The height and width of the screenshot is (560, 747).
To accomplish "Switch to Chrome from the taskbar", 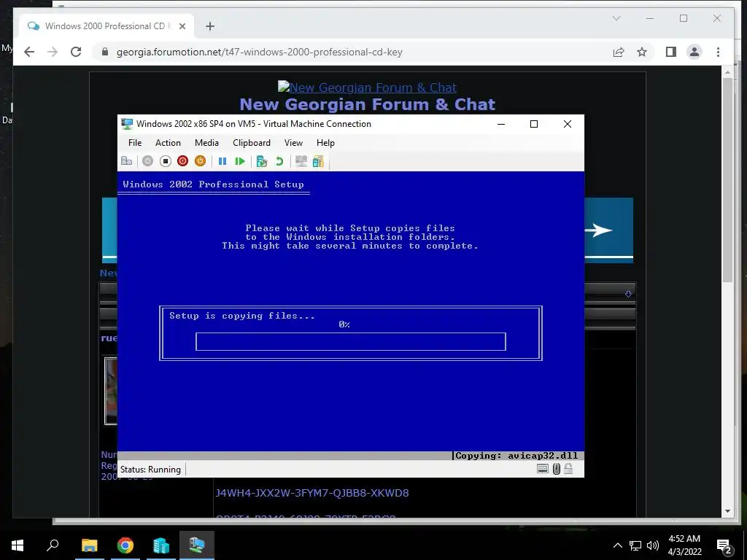I will point(125,545).
